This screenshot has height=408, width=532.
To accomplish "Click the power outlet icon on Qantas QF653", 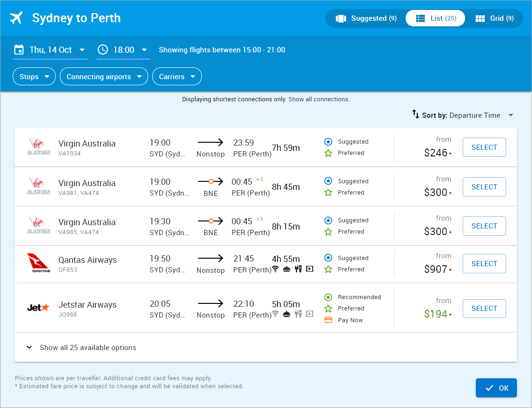I will pyautogui.click(x=298, y=269).
